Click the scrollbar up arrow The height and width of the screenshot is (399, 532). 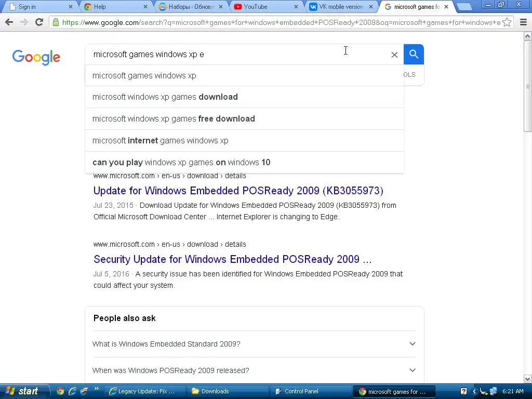point(528,36)
